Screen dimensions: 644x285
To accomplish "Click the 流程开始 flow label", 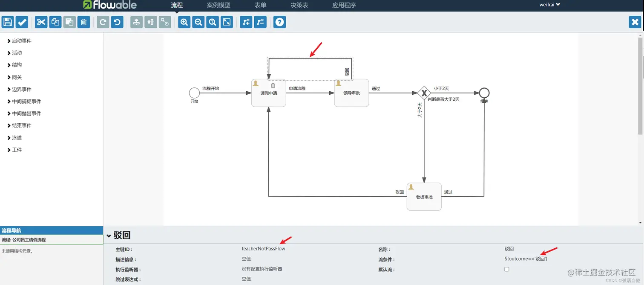I will click(x=210, y=88).
